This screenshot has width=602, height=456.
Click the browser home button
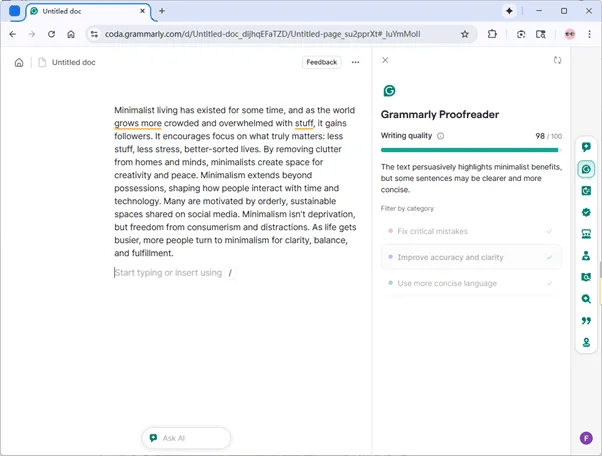pyautogui.click(x=71, y=34)
